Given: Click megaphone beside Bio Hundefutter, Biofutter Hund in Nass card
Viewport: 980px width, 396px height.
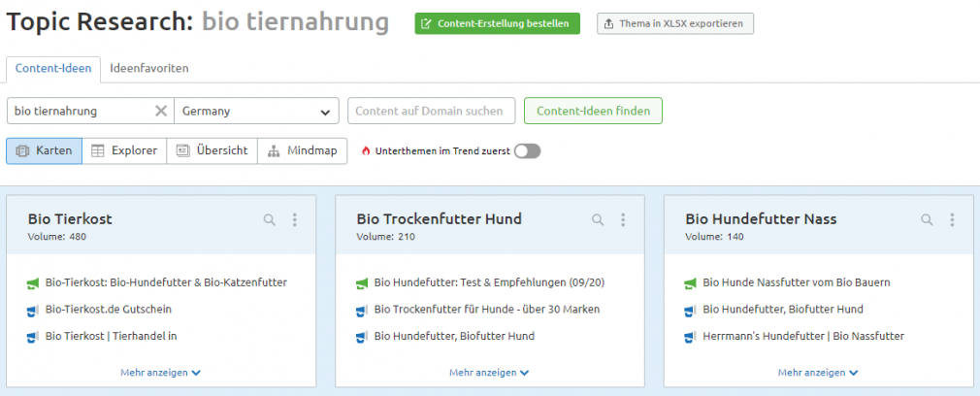Looking at the screenshot, I should [x=691, y=310].
